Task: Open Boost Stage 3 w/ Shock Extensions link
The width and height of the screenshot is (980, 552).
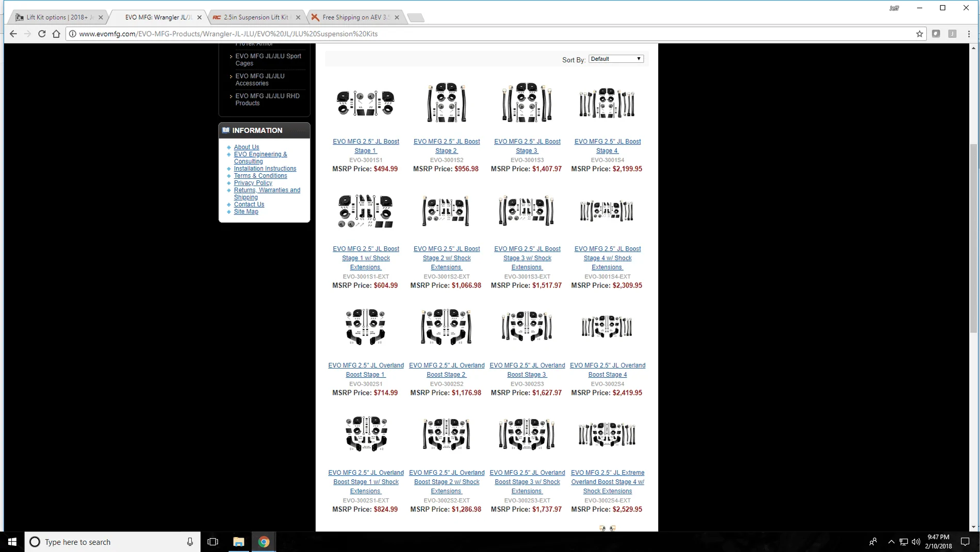Action: point(527,258)
